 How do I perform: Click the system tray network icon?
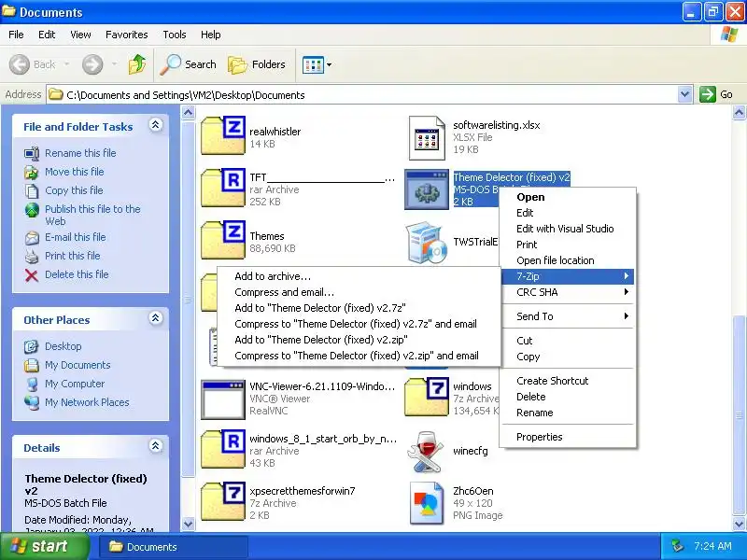click(677, 546)
